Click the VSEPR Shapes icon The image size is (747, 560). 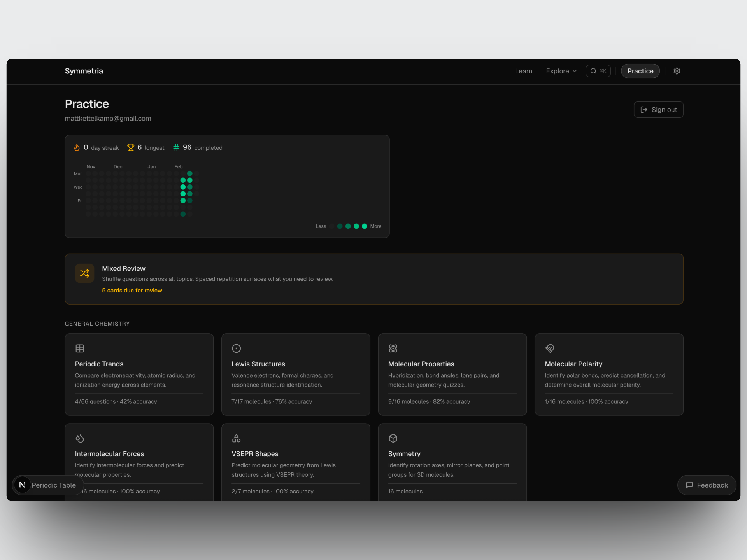pyautogui.click(x=236, y=438)
